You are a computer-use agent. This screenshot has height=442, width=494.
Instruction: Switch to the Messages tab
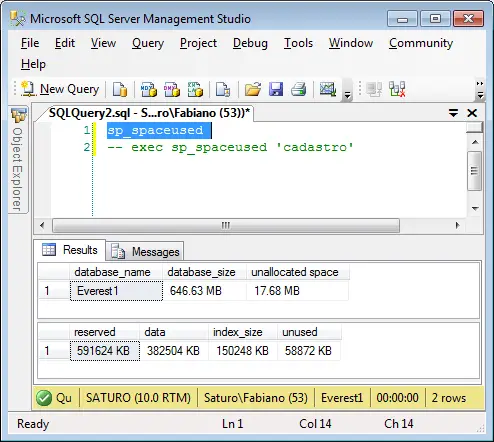(145, 252)
